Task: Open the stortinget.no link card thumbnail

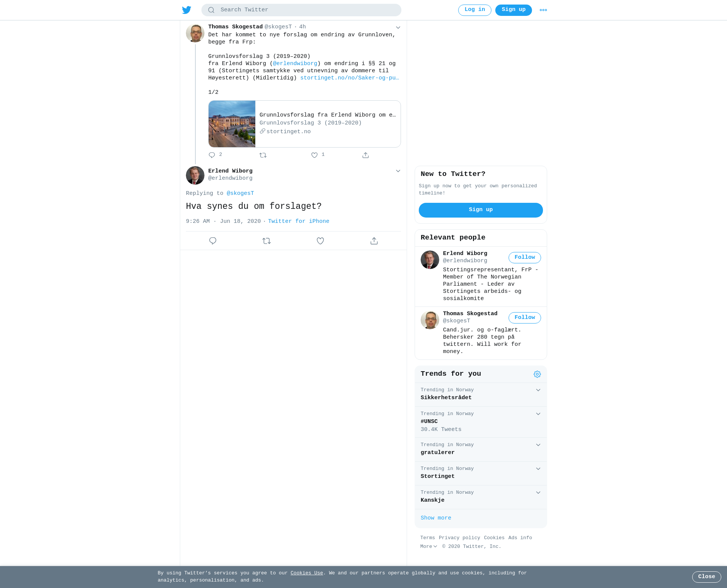Action: (232, 124)
